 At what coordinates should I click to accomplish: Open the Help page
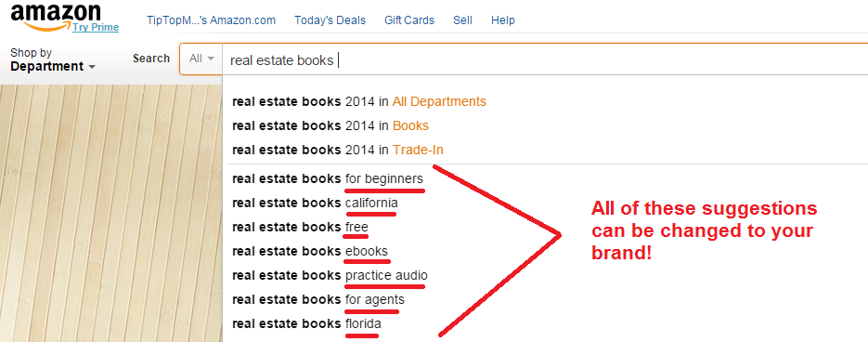click(502, 20)
